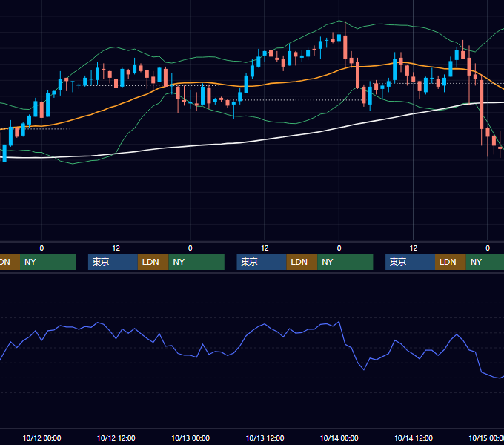Image resolution: width=504 pixels, height=445 pixels.
Task: Click the 10/12 12:00 date label
Action: [x=116, y=438]
